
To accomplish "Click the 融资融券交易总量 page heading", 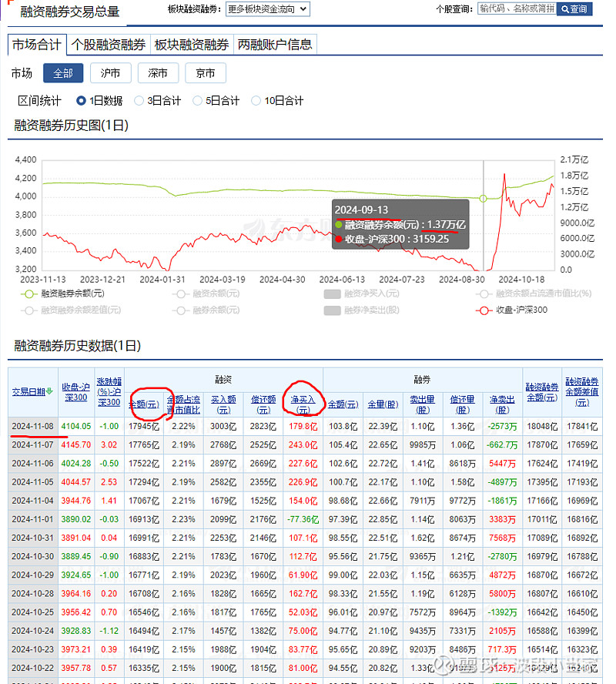I will [x=70, y=12].
